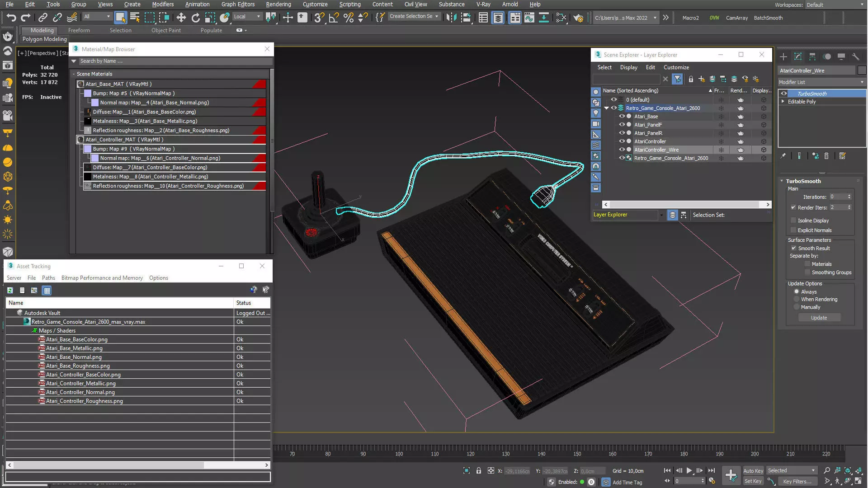The width and height of the screenshot is (868, 488).
Task: Expand the Editable Poly stack entry
Action: coord(783,102)
